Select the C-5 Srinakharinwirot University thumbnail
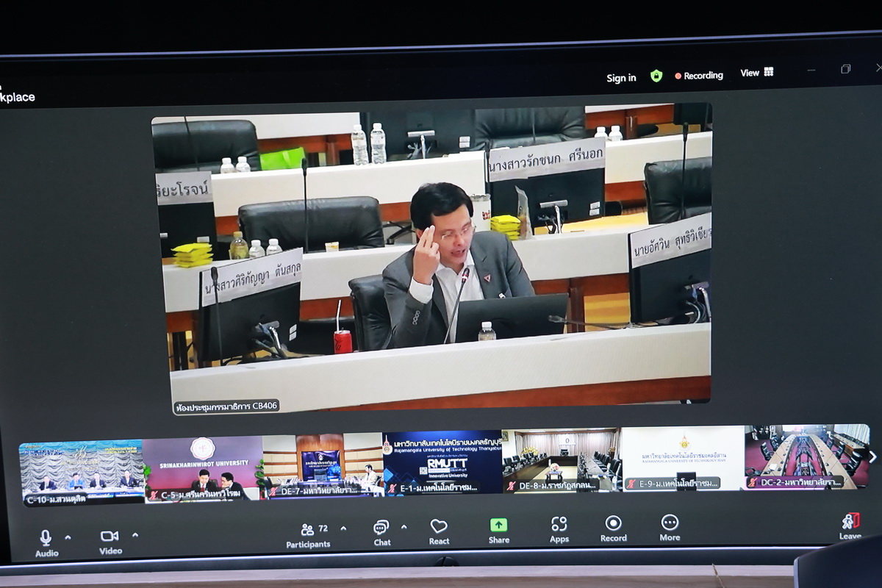 (203, 469)
